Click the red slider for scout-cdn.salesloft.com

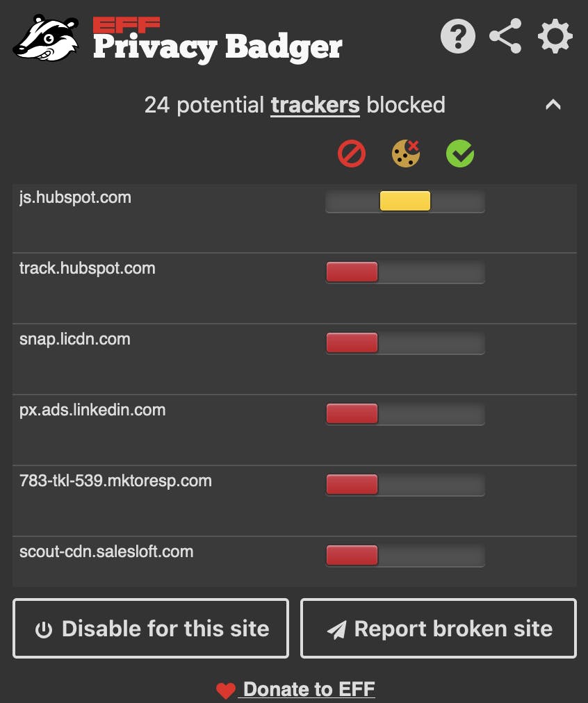coord(352,555)
